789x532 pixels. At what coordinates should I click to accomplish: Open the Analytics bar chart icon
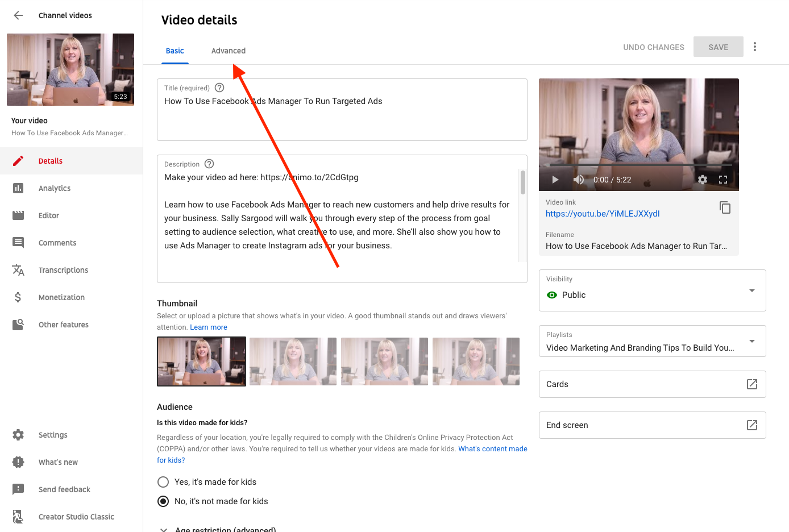point(18,188)
